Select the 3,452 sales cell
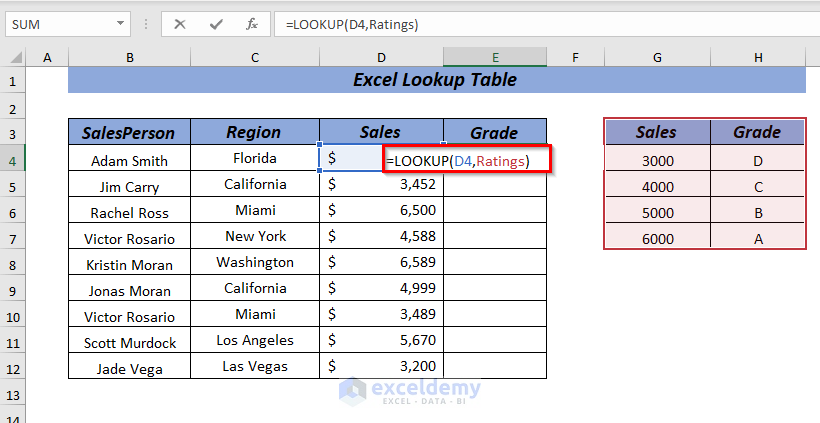Viewport: 820px width, 423px height. click(382, 185)
